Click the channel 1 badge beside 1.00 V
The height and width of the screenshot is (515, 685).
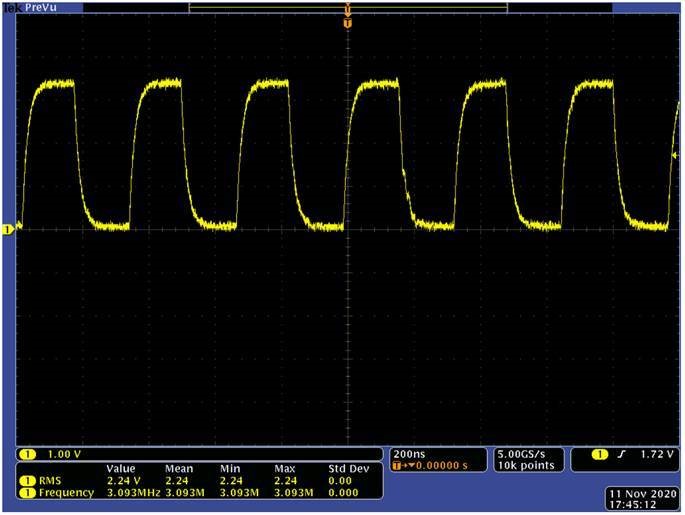25,454
